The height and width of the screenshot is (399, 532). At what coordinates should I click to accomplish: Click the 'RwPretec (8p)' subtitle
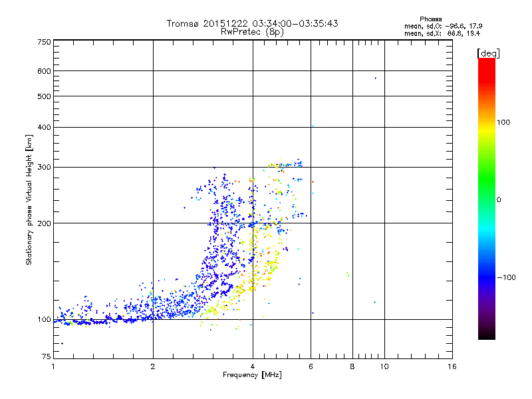coord(252,32)
